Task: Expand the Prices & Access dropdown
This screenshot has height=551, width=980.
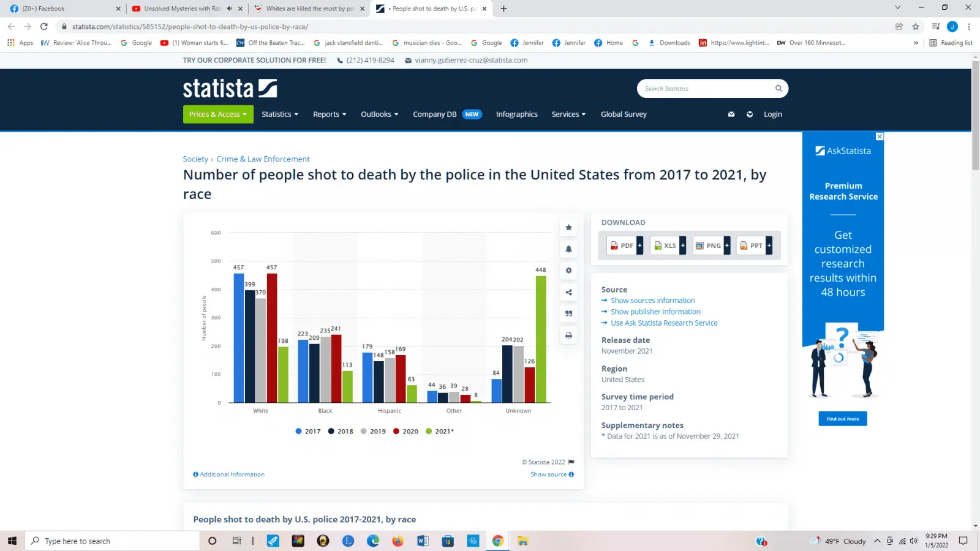Action: tap(217, 114)
